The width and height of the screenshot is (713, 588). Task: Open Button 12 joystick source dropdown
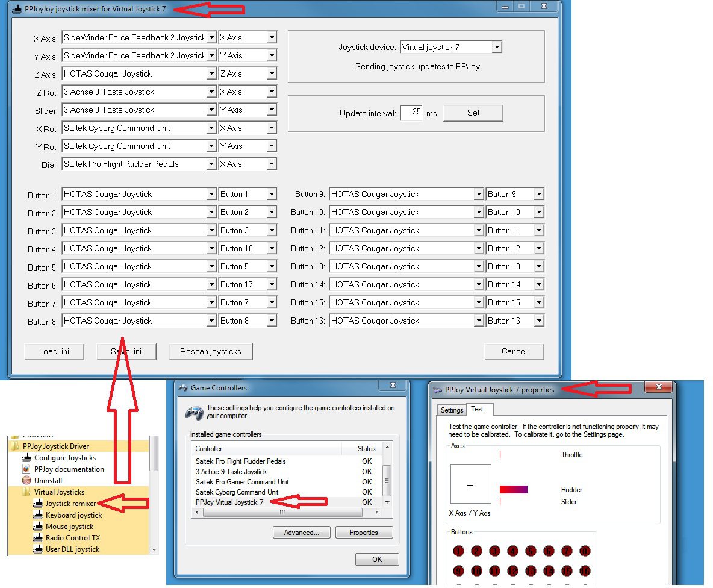coord(478,248)
